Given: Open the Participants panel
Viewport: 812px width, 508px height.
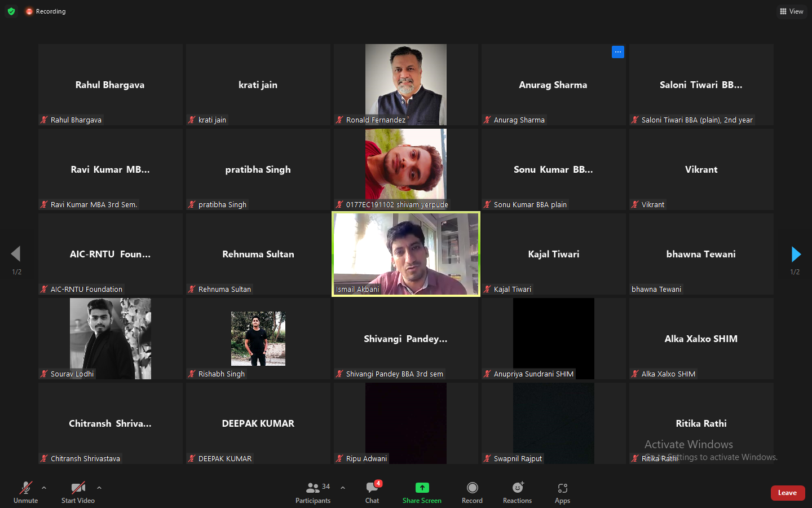Looking at the screenshot, I should tap(313, 492).
